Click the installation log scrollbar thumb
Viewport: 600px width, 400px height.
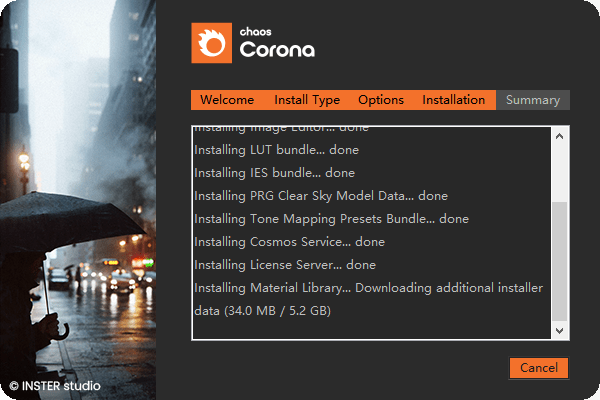click(x=559, y=260)
